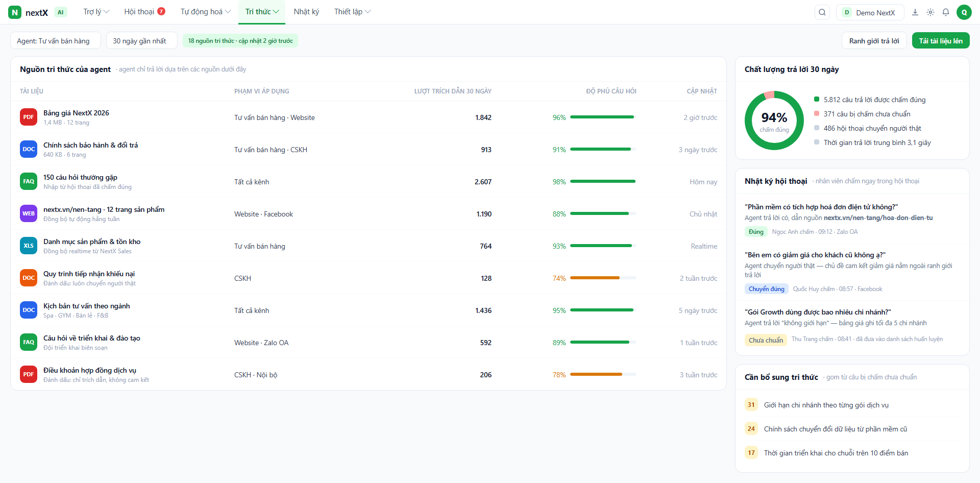Click the Đúng tag on first conversation
The width and height of the screenshot is (980, 483).
point(756,232)
